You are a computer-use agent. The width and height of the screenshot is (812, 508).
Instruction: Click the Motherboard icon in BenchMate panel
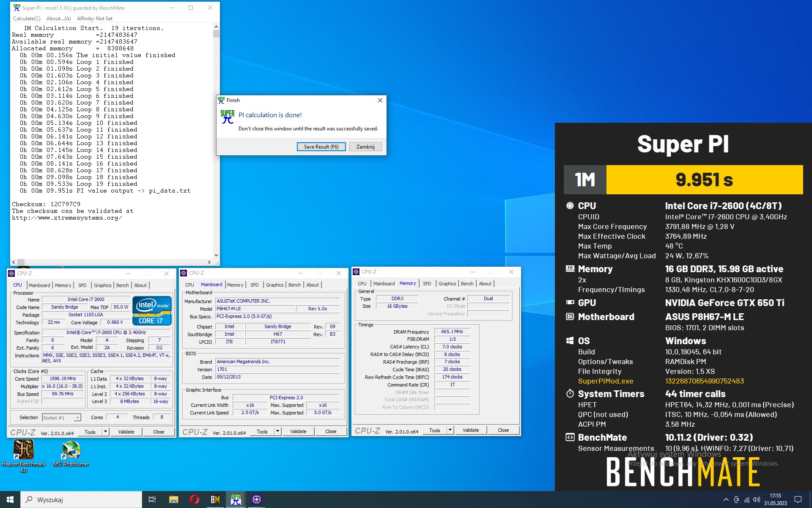pos(570,317)
